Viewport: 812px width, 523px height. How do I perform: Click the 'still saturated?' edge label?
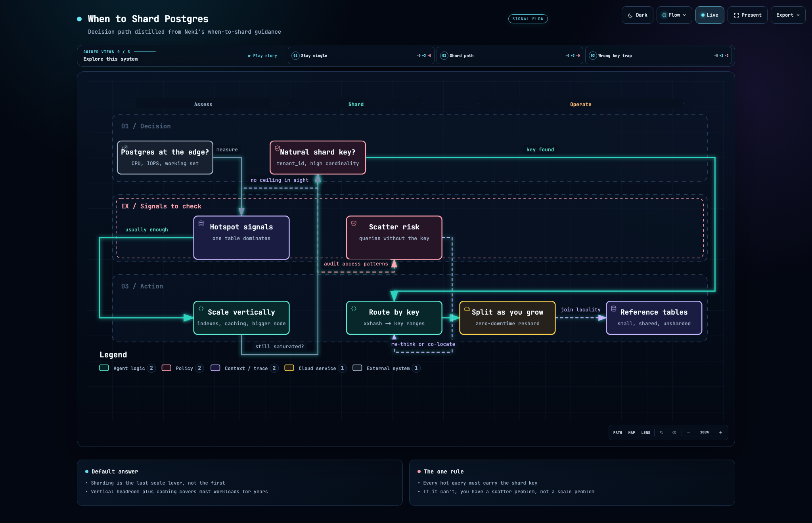coord(280,347)
